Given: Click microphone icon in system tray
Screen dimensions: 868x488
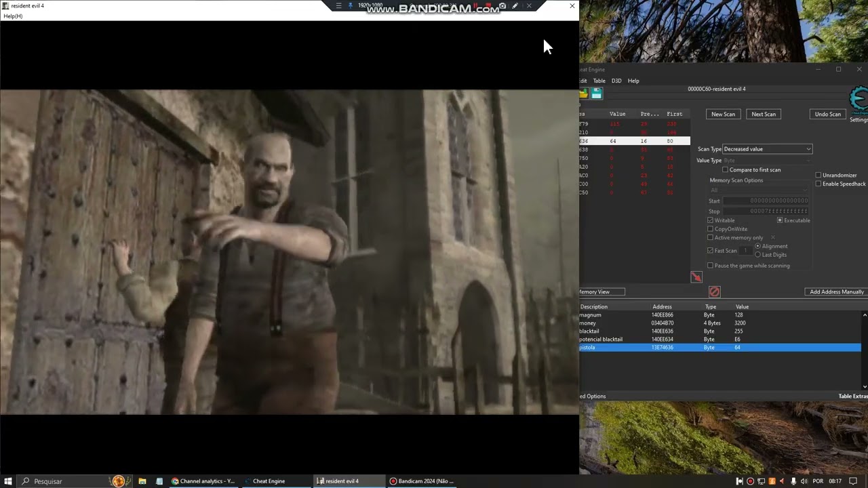Looking at the screenshot, I should coord(793,481).
